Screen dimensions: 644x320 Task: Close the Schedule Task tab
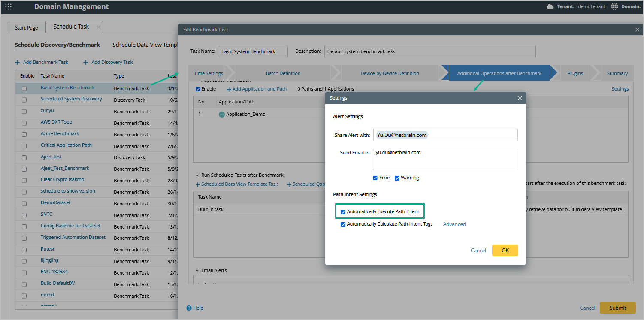click(x=98, y=27)
